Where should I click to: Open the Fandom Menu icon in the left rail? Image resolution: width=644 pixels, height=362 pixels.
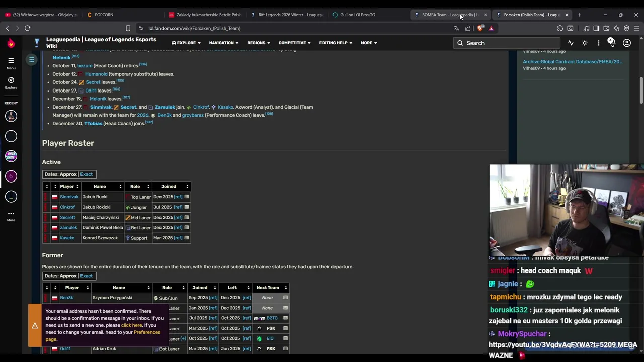[x=11, y=63]
